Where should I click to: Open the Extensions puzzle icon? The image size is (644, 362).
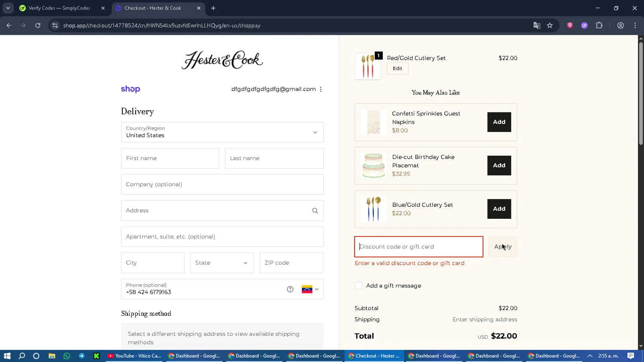click(x=599, y=25)
